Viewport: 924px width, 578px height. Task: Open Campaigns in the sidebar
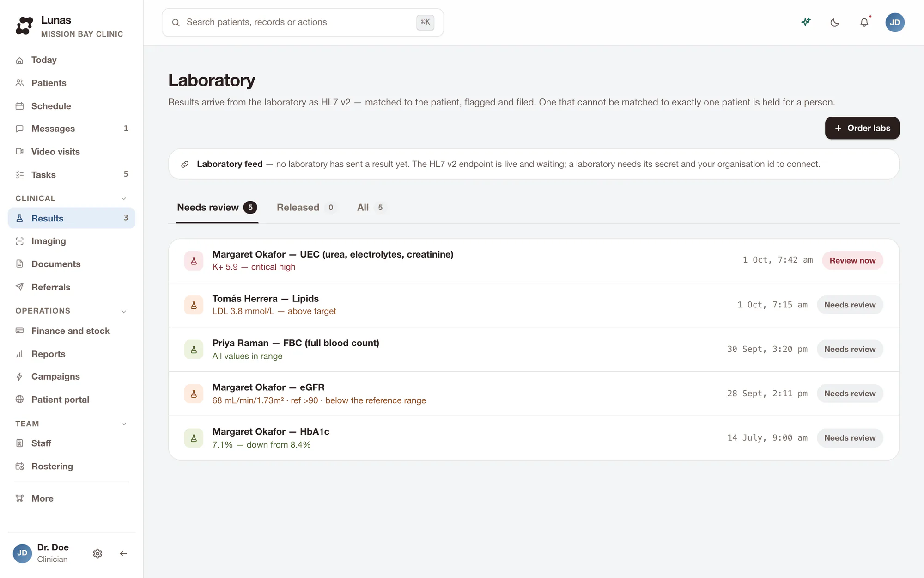72,376
